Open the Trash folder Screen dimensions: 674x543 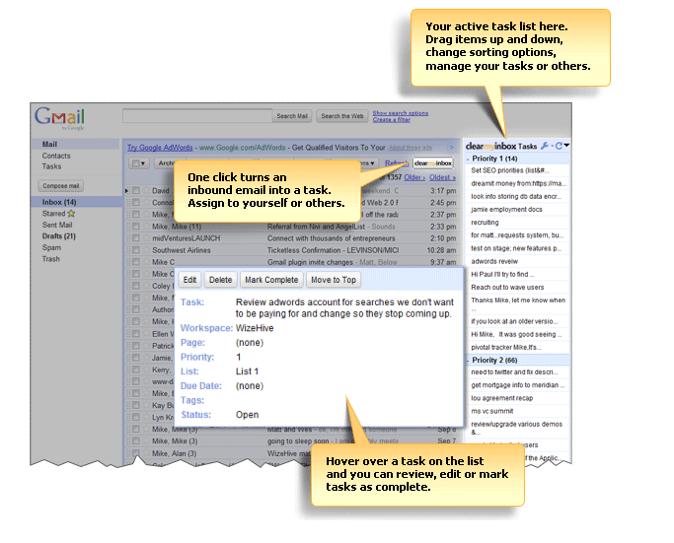pos(51,259)
